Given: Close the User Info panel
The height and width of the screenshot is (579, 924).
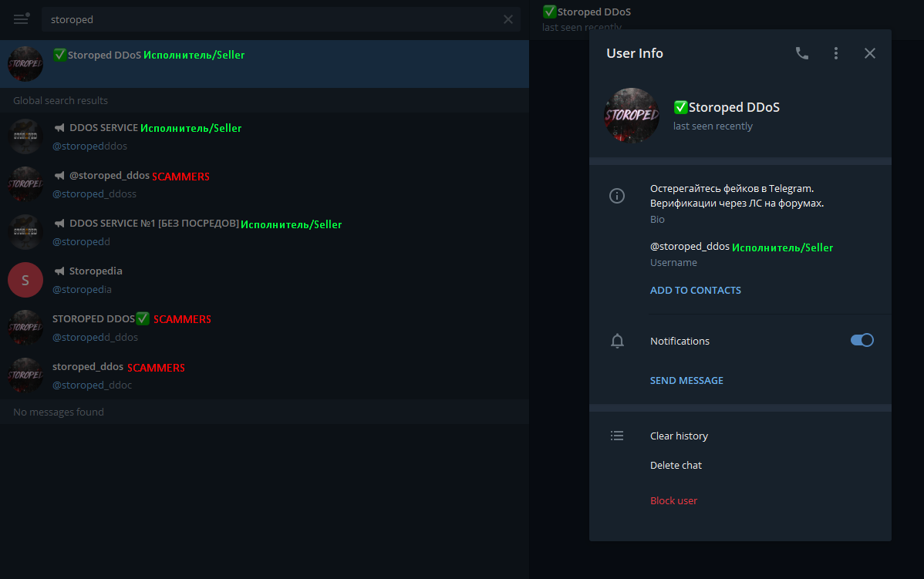Looking at the screenshot, I should click(x=869, y=53).
